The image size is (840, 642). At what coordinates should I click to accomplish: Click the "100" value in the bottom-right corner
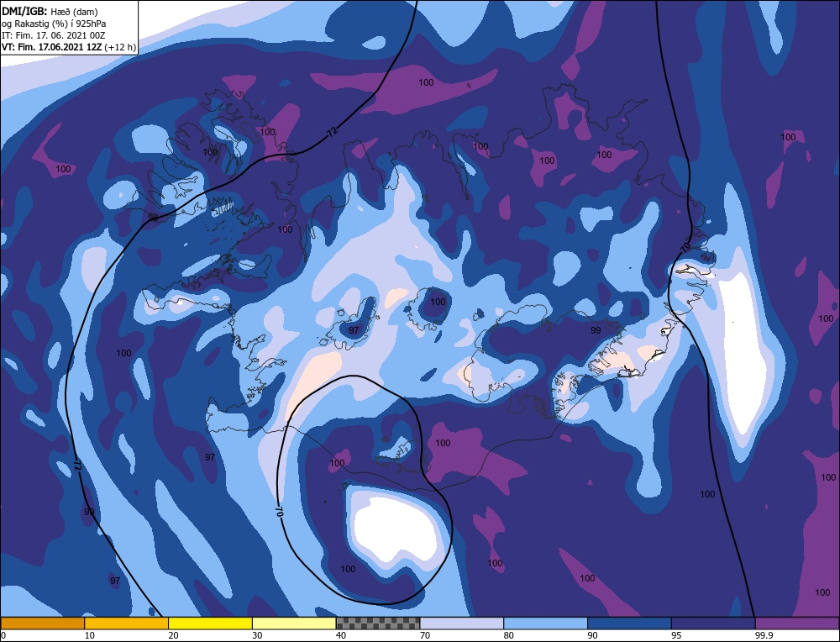(822, 592)
